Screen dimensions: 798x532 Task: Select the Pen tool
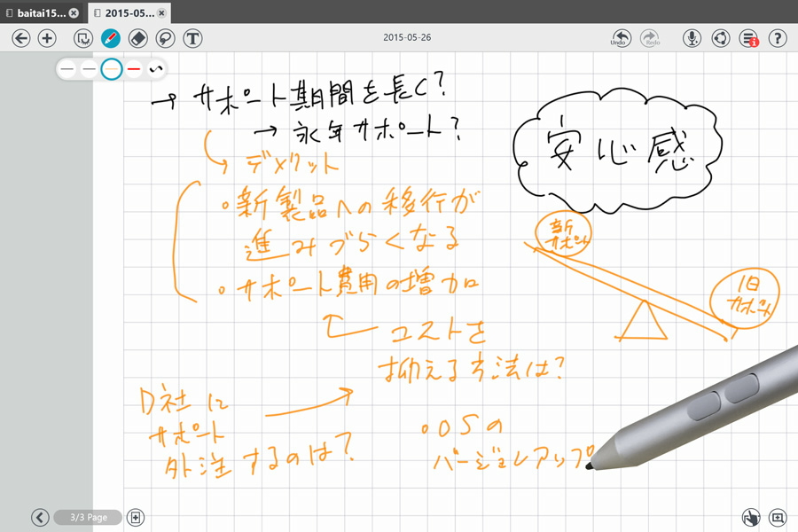pos(110,38)
